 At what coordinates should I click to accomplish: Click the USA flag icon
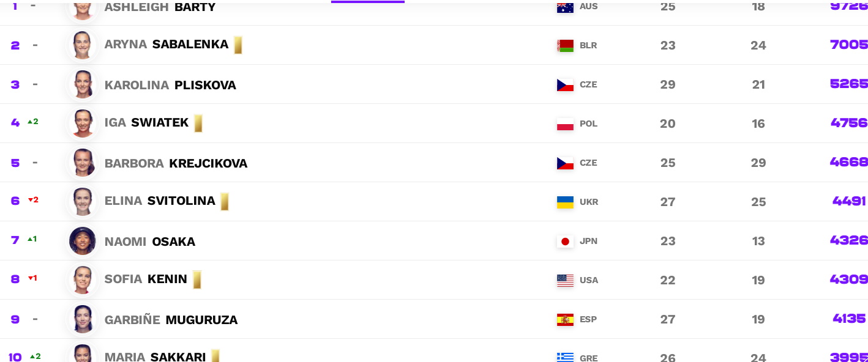(x=565, y=280)
